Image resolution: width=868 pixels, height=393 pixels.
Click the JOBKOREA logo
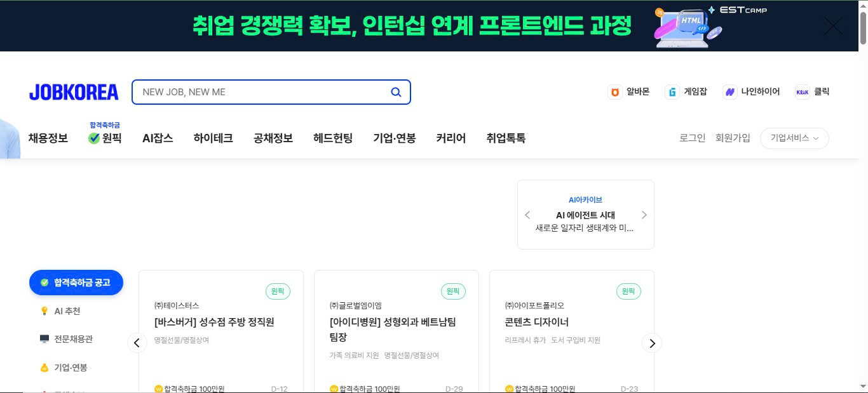[x=74, y=92]
